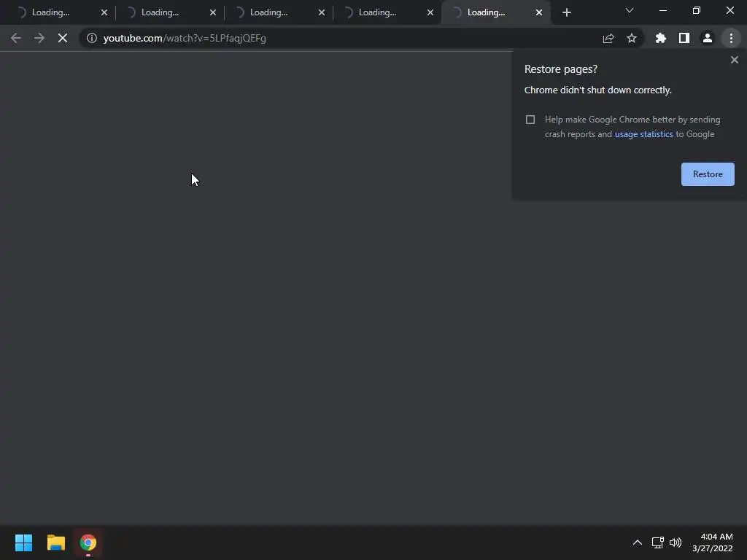Click the Restore button
Viewport: 747px width, 560px height.
coord(708,174)
